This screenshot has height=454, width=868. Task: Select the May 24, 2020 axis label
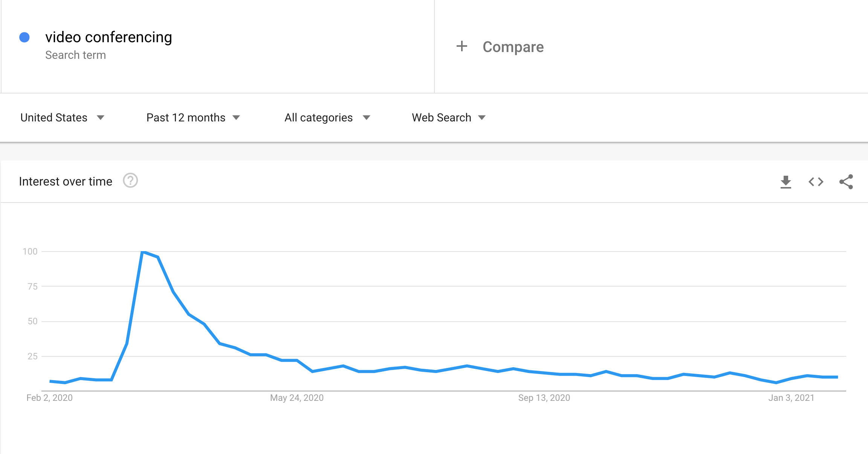297,398
